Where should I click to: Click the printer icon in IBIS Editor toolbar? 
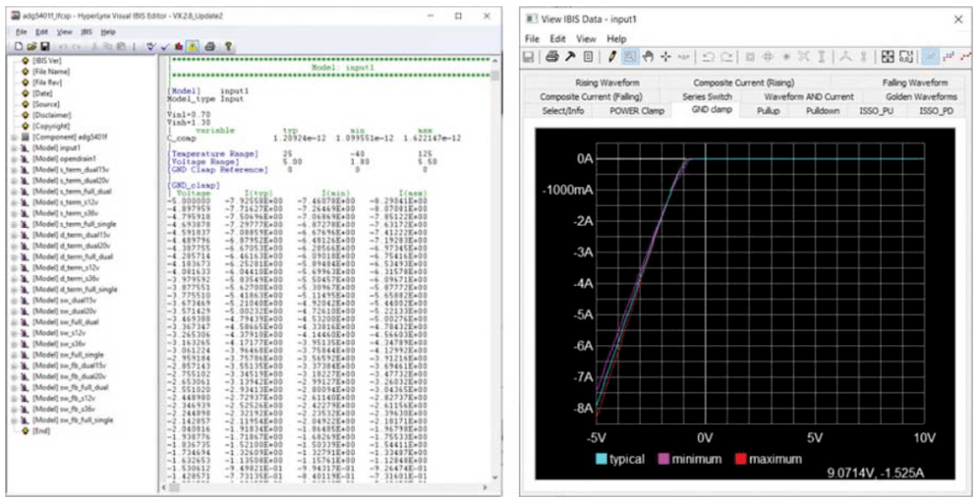[210, 46]
